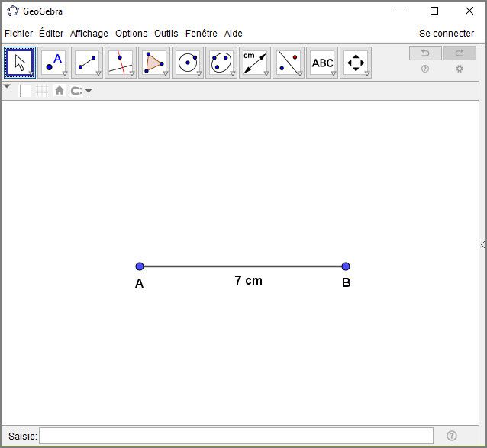
Task: Select point B on the canvas
Action: (346, 266)
